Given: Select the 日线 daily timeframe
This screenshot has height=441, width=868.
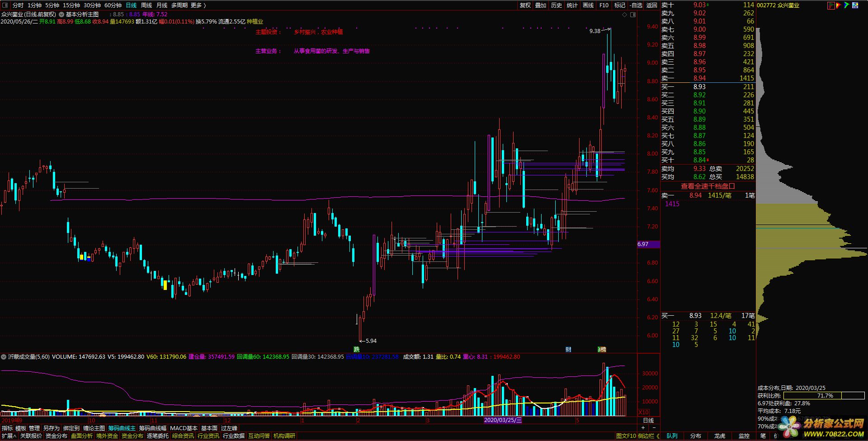Looking at the screenshot, I should pyautogui.click(x=131, y=5).
